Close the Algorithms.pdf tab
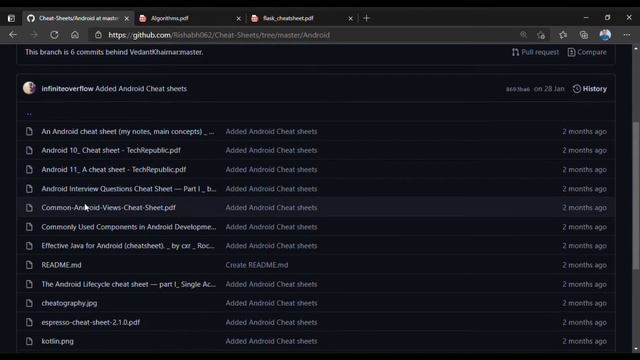 pyautogui.click(x=239, y=18)
